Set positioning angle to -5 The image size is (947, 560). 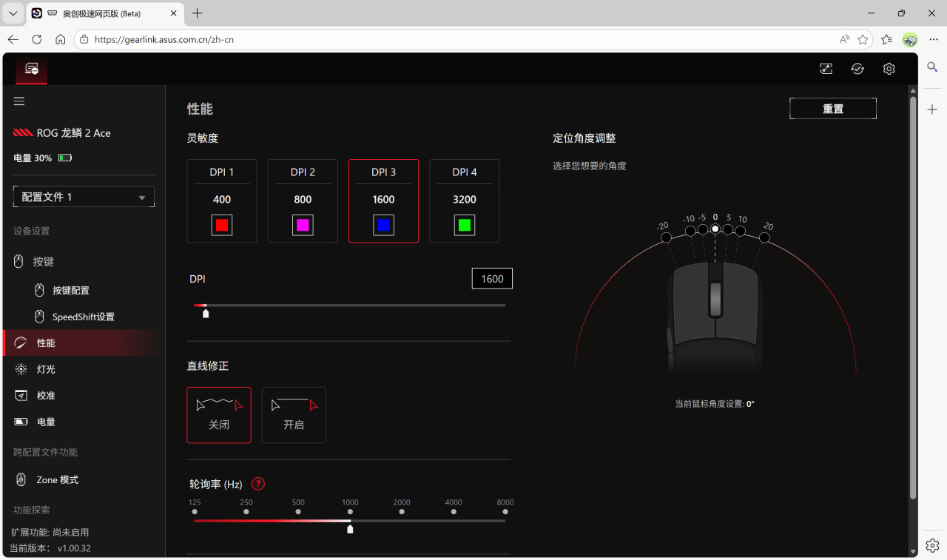703,229
